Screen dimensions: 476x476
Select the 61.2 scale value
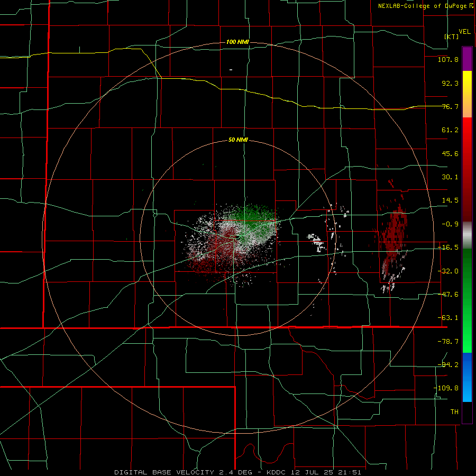point(450,130)
